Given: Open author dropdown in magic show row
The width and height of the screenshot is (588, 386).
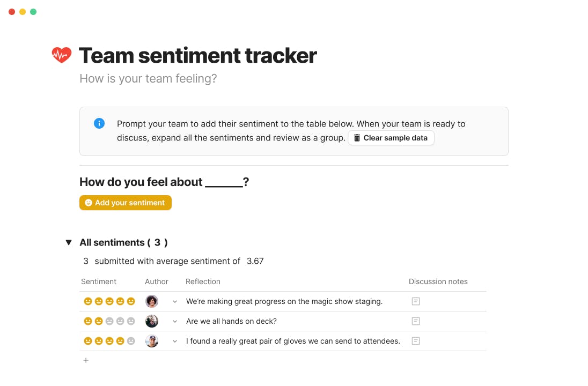Looking at the screenshot, I should point(175,302).
